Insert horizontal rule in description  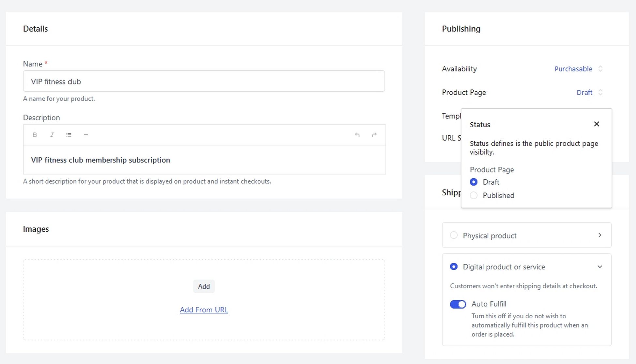tap(86, 135)
